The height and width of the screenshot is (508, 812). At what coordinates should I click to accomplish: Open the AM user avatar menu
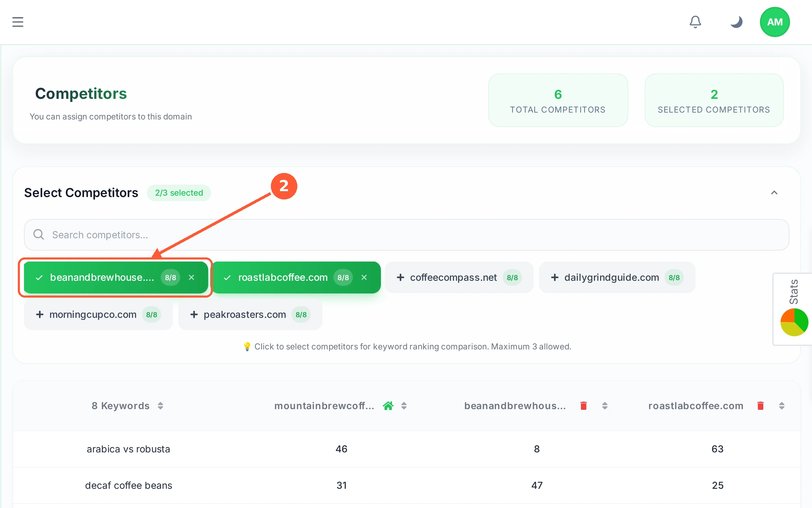(x=775, y=22)
